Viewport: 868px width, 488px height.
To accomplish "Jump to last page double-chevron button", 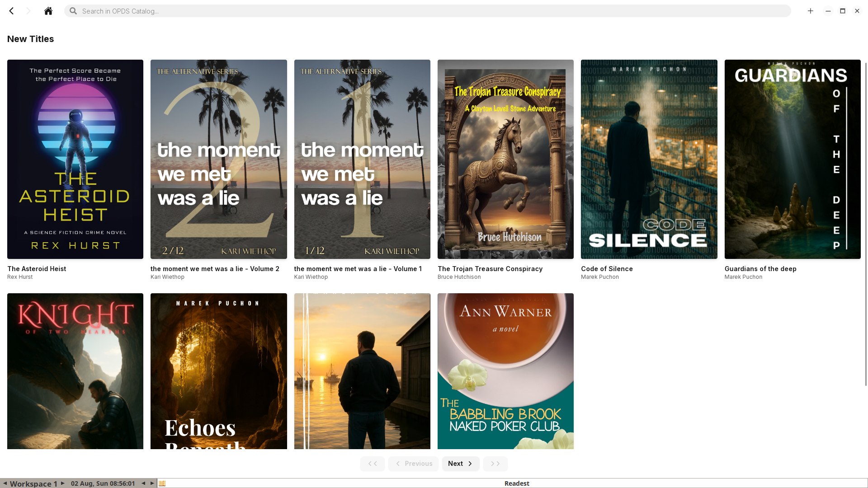I will coord(495,464).
